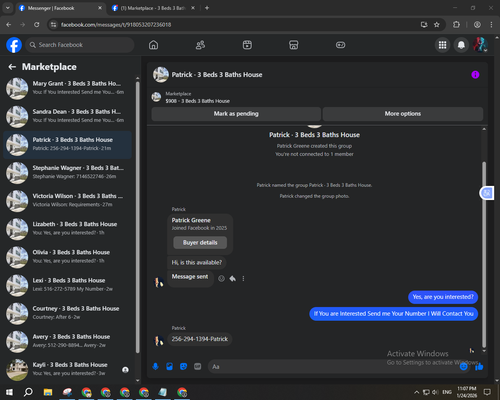Open the taskbar clock and date
Image resolution: width=500 pixels, height=400 pixels.
pos(467,392)
